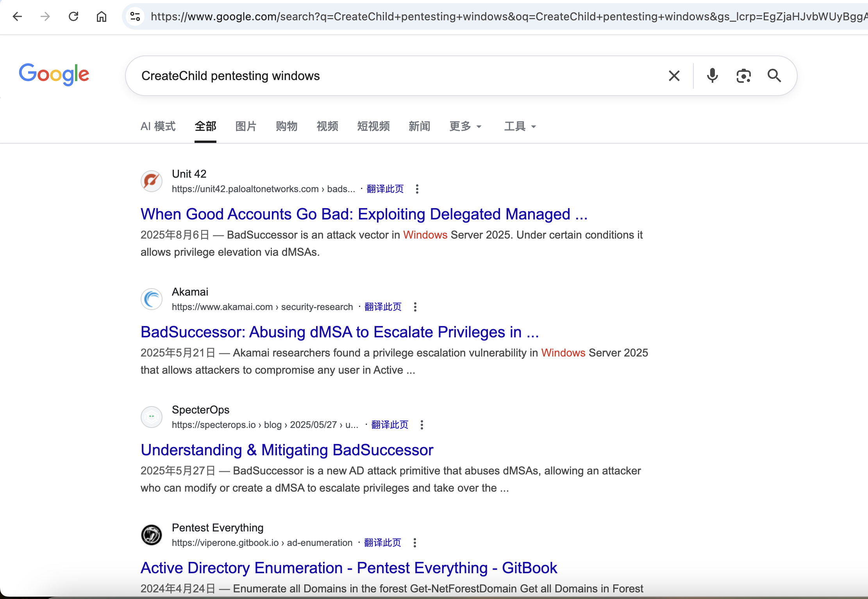Image resolution: width=868 pixels, height=599 pixels.
Task: Open more options for Unit 42 result
Action: point(417,189)
